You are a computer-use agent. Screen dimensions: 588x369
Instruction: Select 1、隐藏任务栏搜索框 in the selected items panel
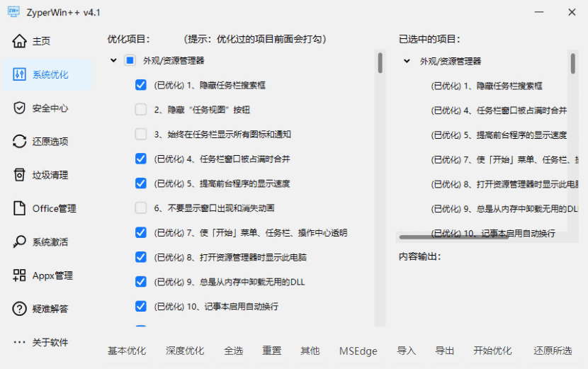pyautogui.click(x=487, y=86)
